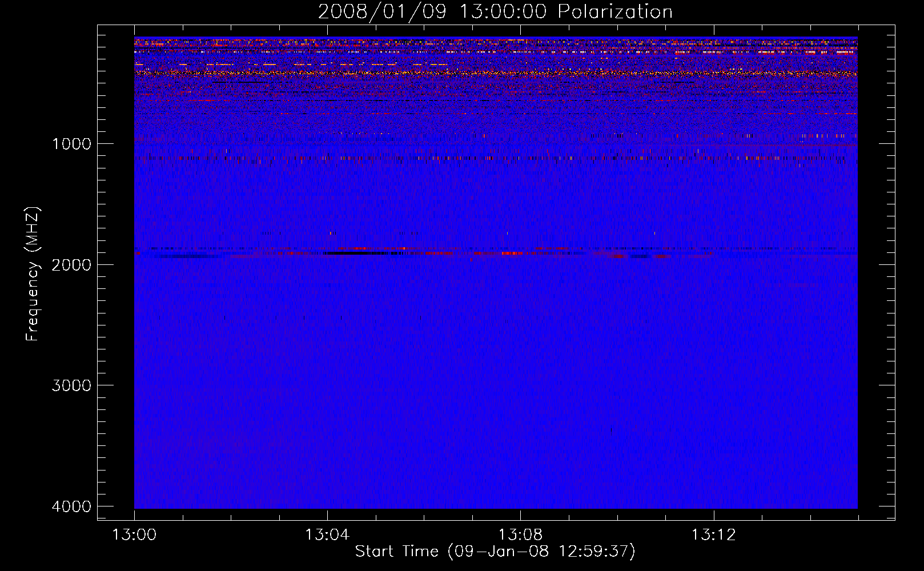Click the 'Frequency (MHZ)' axis label
924x571 pixels.
pyautogui.click(x=33, y=274)
